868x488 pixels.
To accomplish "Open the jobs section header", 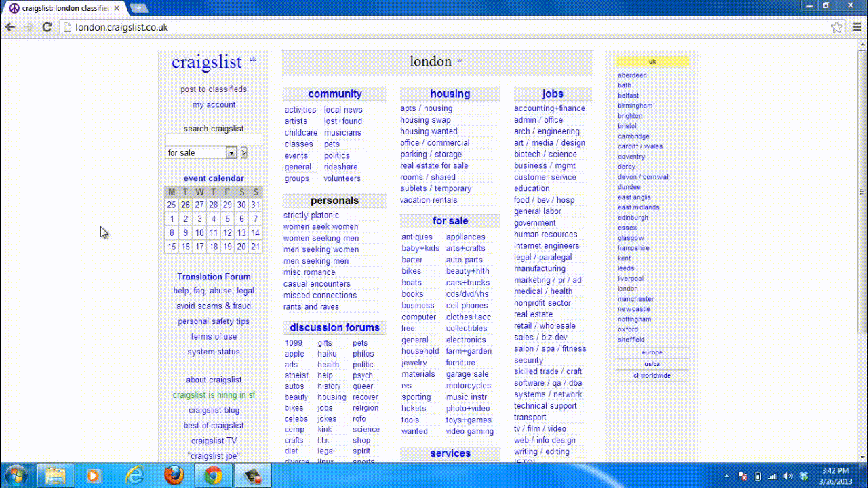I will coord(553,94).
